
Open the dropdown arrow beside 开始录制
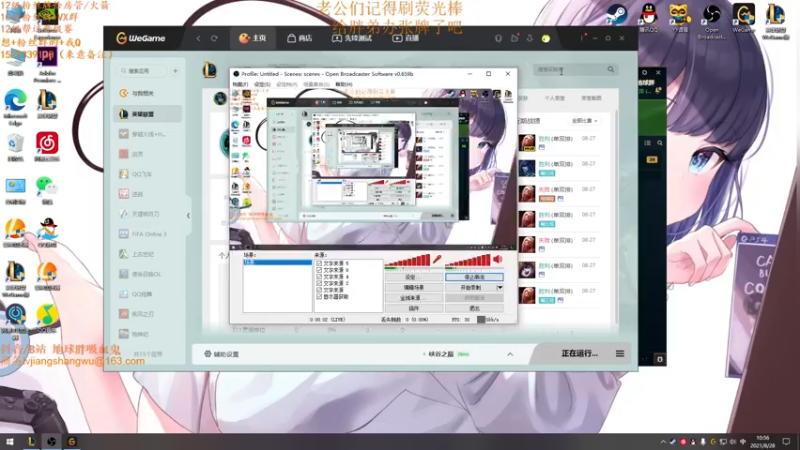(x=500, y=288)
